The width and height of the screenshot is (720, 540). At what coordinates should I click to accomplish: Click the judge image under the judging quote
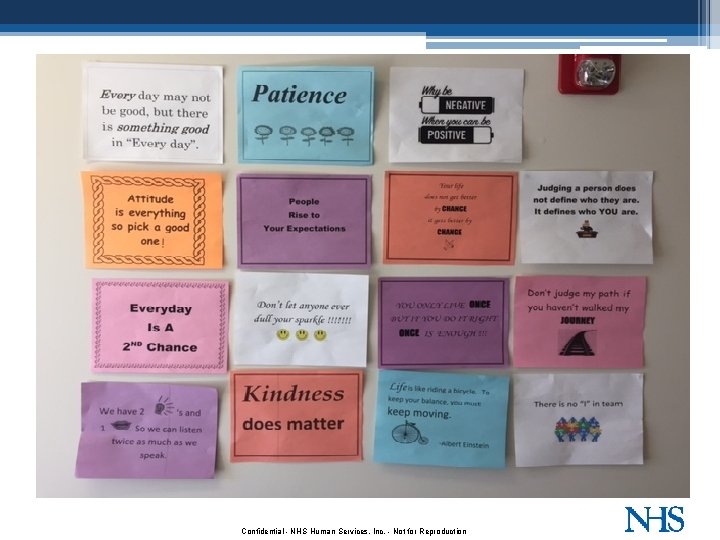(x=586, y=229)
